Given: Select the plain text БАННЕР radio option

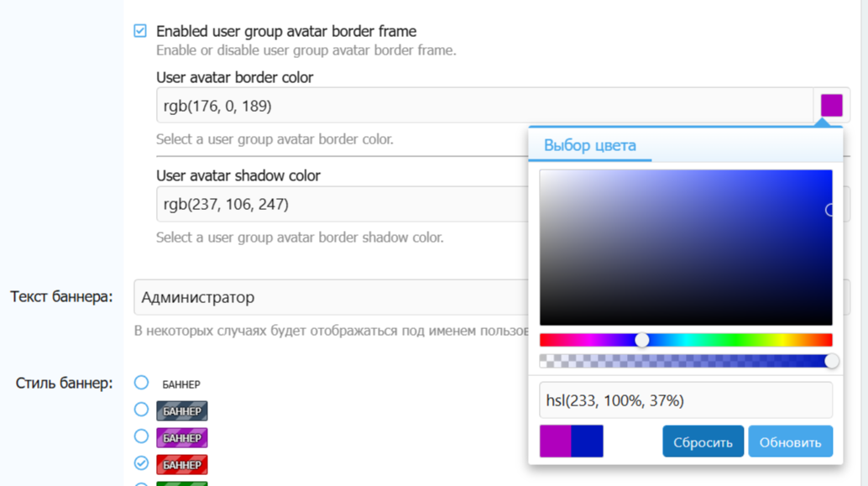Looking at the screenshot, I should click(x=141, y=383).
